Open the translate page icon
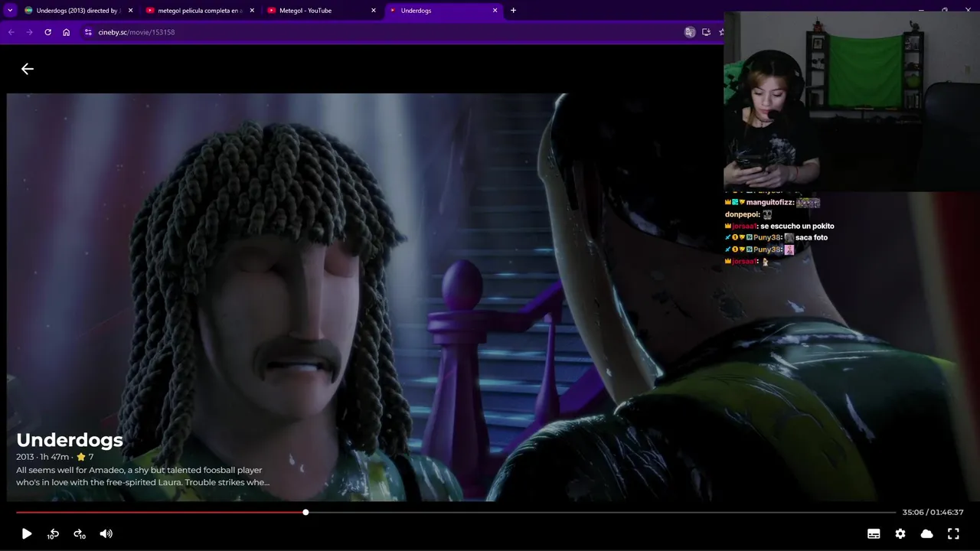Viewport: 980px width, 551px height. [x=690, y=32]
